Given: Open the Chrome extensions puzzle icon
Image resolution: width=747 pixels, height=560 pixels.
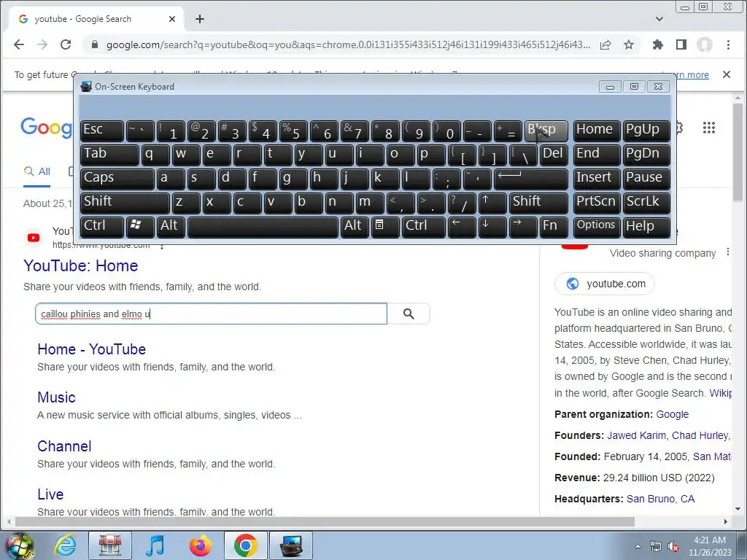Looking at the screenshot, I should [x=658, y=44].
